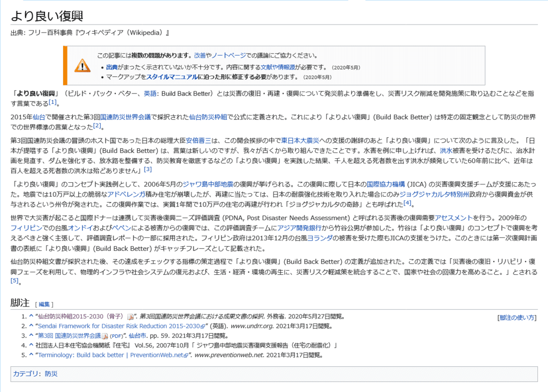Click the page title より良い復興
This screenshot has width=548, height=392.
point(47,16)
